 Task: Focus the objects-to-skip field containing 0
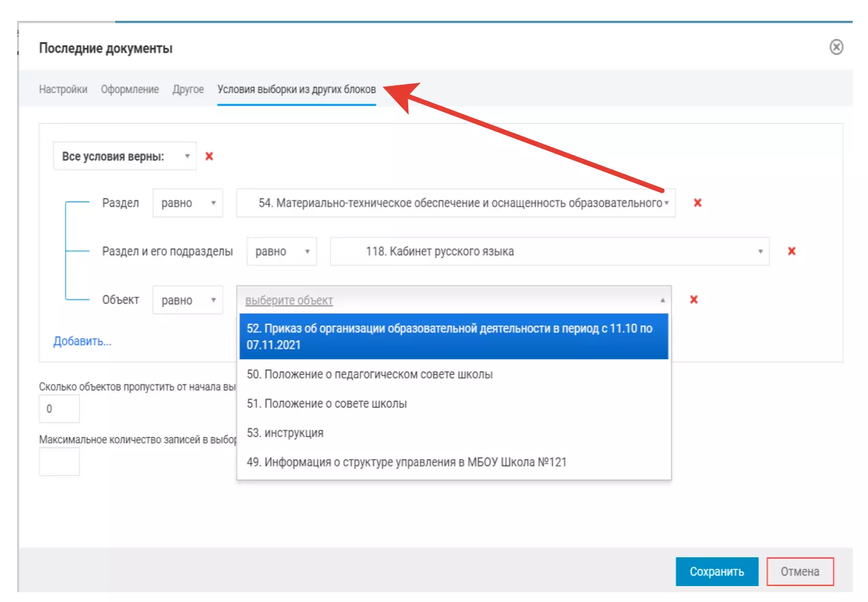(59, 409)
